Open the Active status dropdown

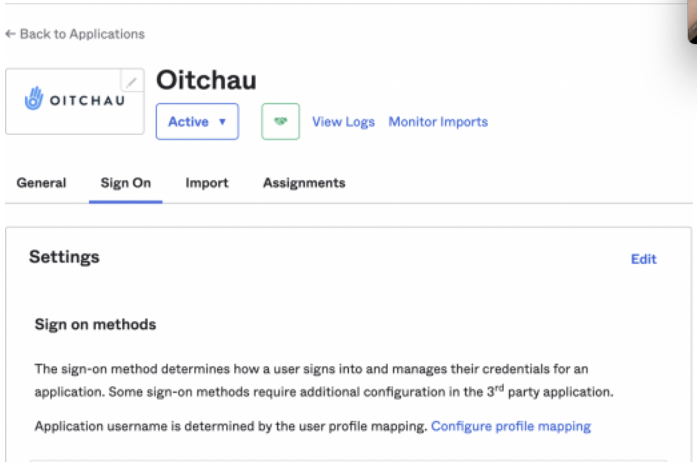[197, 122]
